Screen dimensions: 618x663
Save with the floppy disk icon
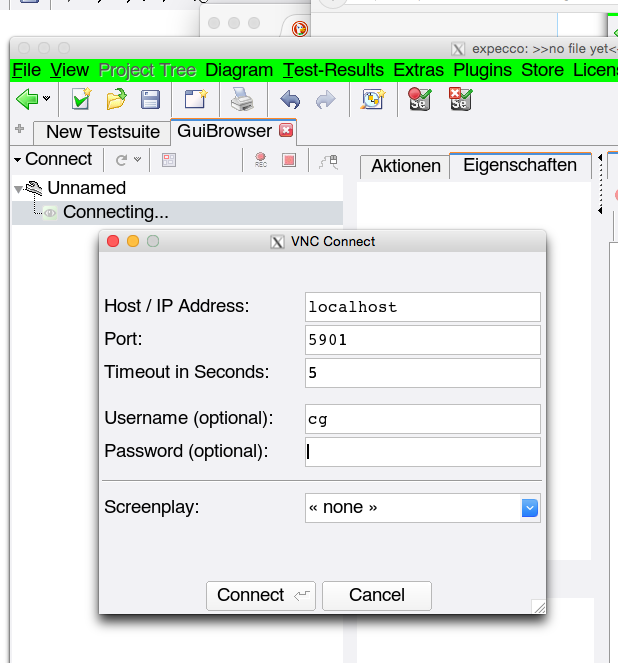150,99
